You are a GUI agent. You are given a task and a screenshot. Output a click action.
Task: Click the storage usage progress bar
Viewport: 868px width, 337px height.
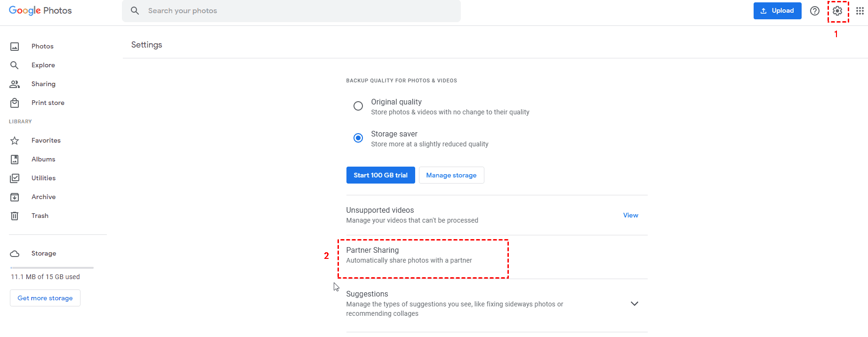(52, 267)
